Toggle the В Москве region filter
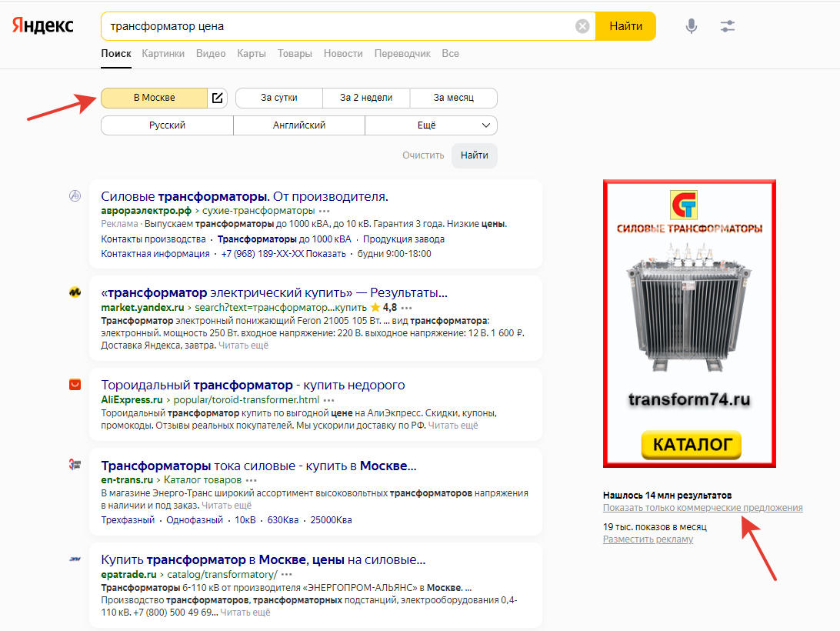Screen dimensions: 840x631 point(155,98)
